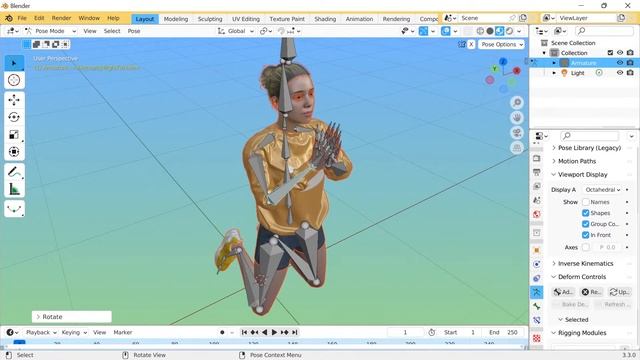Switch to the Sculpting workspace tab

tap(210, 19)
